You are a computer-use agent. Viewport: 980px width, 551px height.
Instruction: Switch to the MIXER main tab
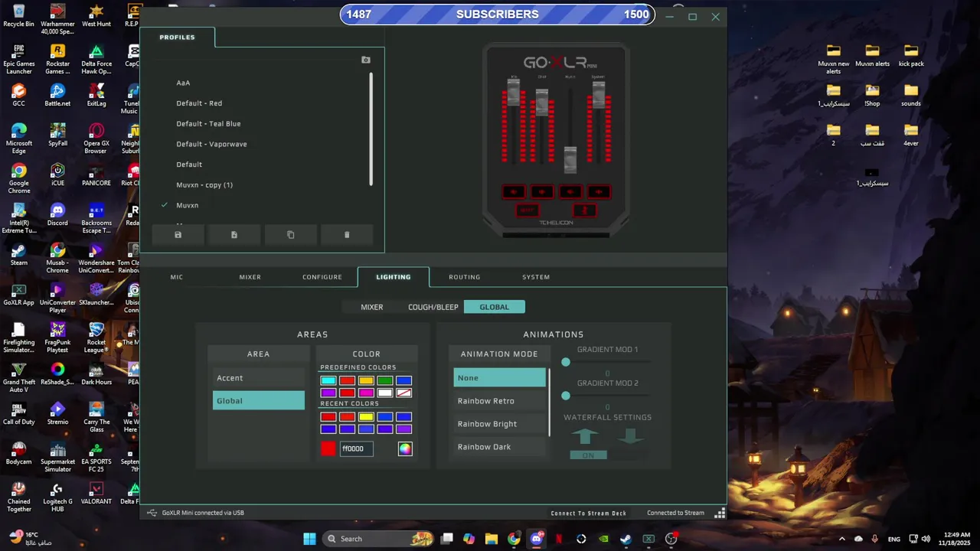(250, 277)
